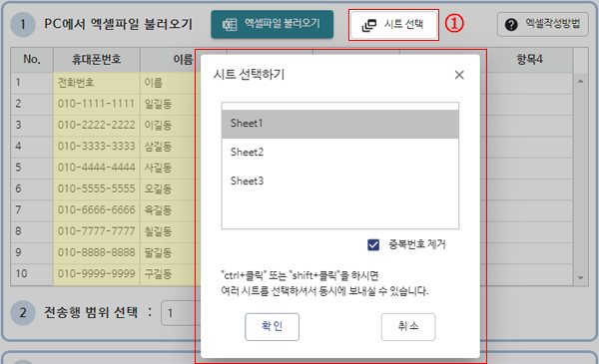Click the stacked sheets icon on 시트 선택

pyautogui.click(x=369, y=26)
